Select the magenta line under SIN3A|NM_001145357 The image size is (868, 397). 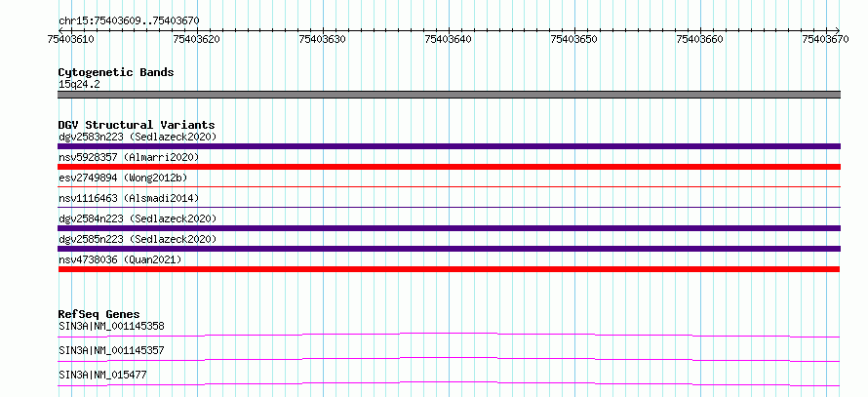[x=449, y=359]
